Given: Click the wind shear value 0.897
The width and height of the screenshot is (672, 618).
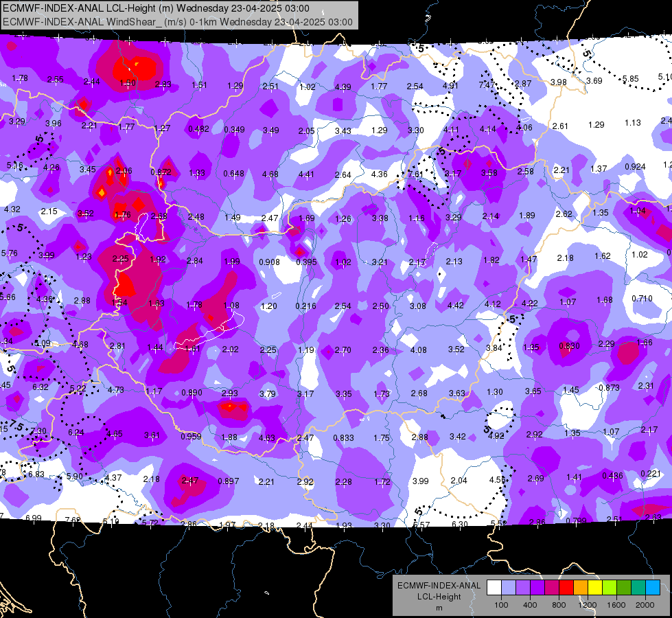Looking at the screenshot, I should (x=228, y=481).
